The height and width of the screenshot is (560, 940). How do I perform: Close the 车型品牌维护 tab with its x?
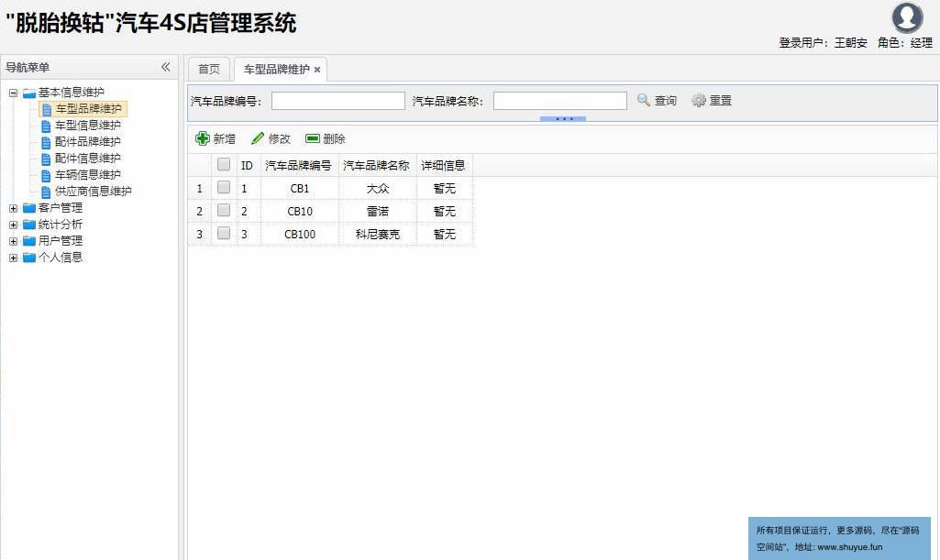(317, 70)
